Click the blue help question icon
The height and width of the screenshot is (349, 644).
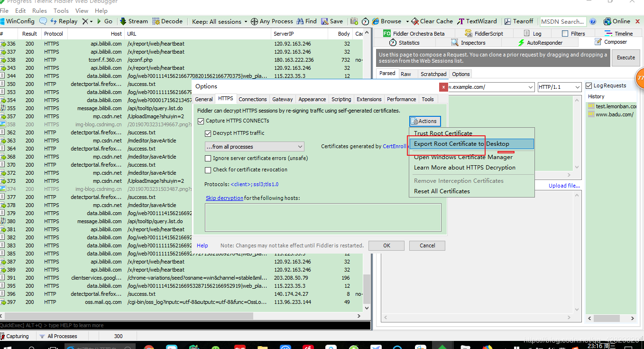click(x=593, y=21)
